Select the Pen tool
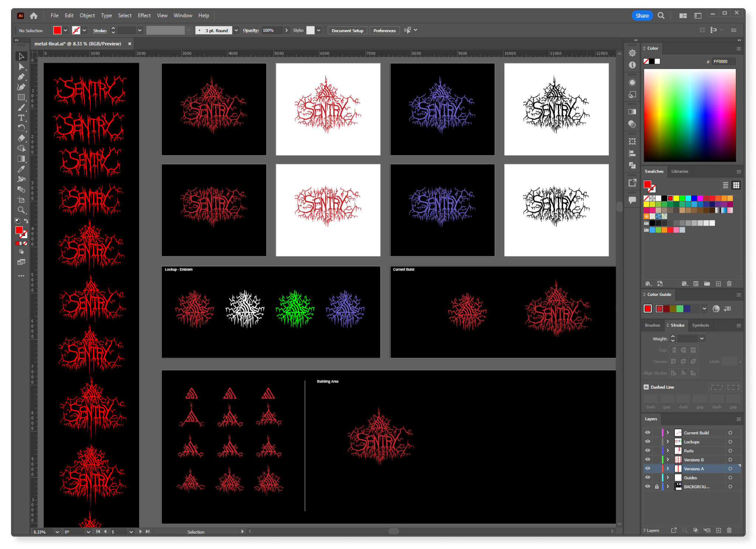Screen dimensions: 756x549 pos(21,77)
